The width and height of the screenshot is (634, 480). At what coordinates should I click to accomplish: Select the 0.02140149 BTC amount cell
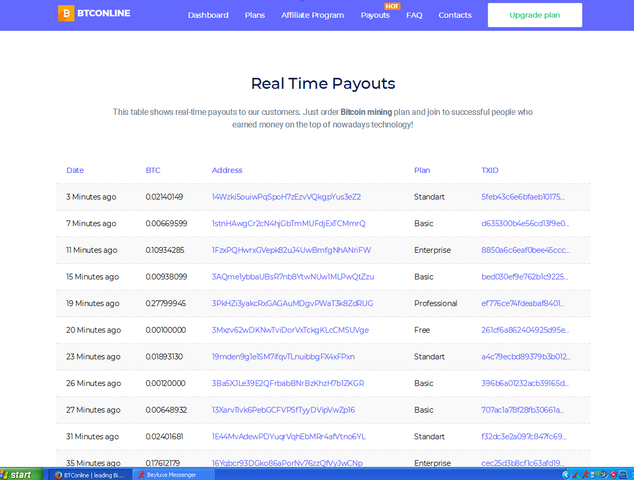pyautogui.click(x=164, y=197)
